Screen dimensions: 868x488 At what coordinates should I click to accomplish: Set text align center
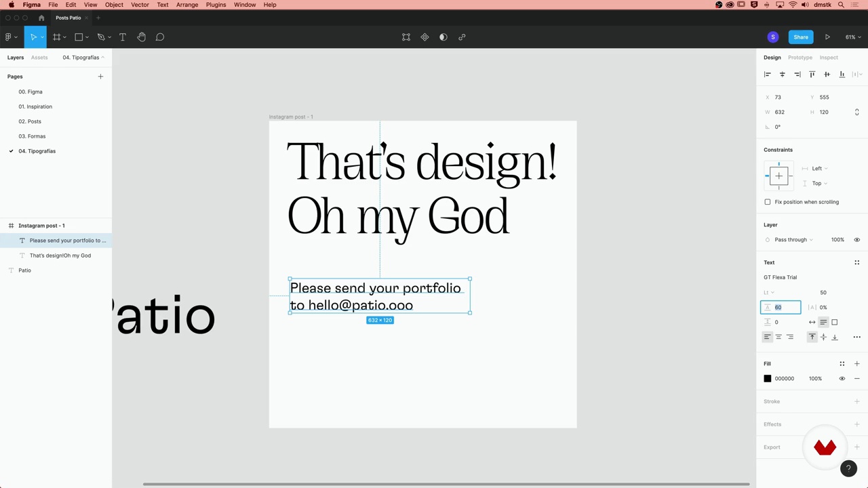(778, 337)
